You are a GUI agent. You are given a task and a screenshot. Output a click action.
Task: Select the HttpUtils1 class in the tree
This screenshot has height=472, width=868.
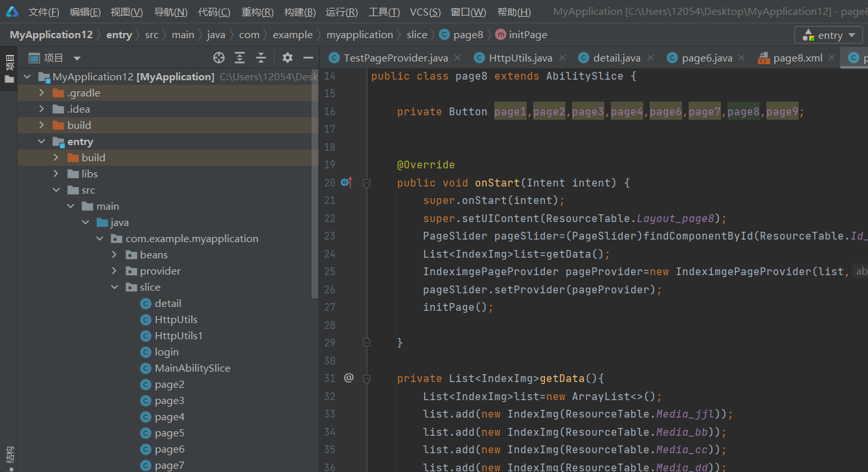(x=179, y=335)
